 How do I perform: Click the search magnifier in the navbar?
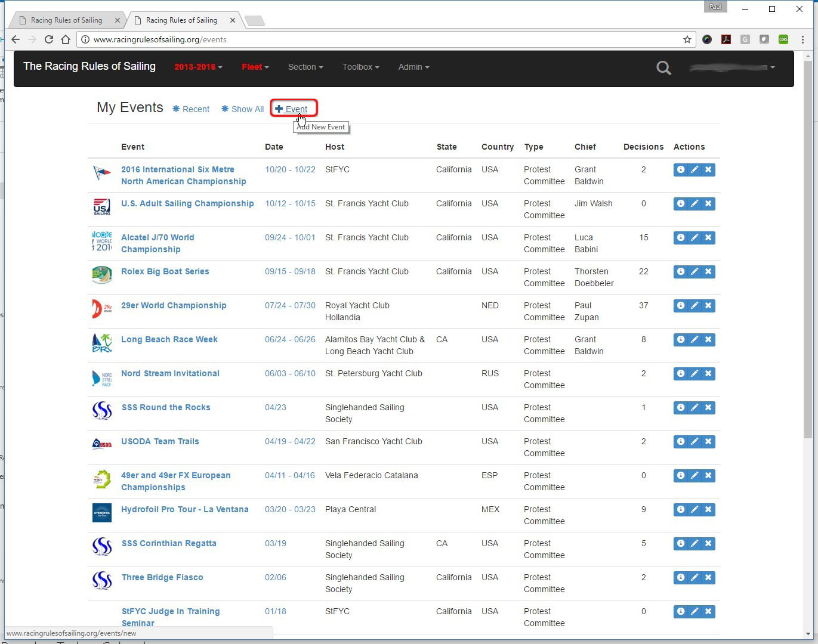663,68
